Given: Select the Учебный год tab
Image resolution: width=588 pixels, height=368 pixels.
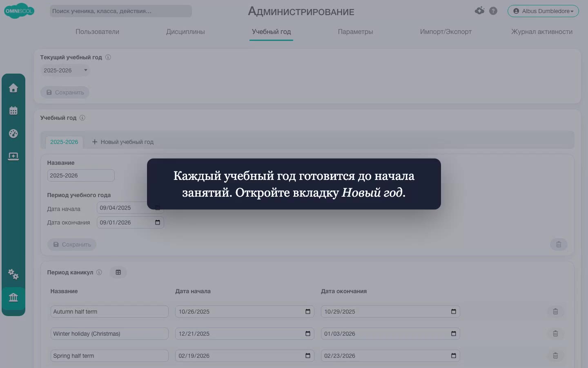Looking at the screenshot, I should pyautogui.click(x=271, y=32).
